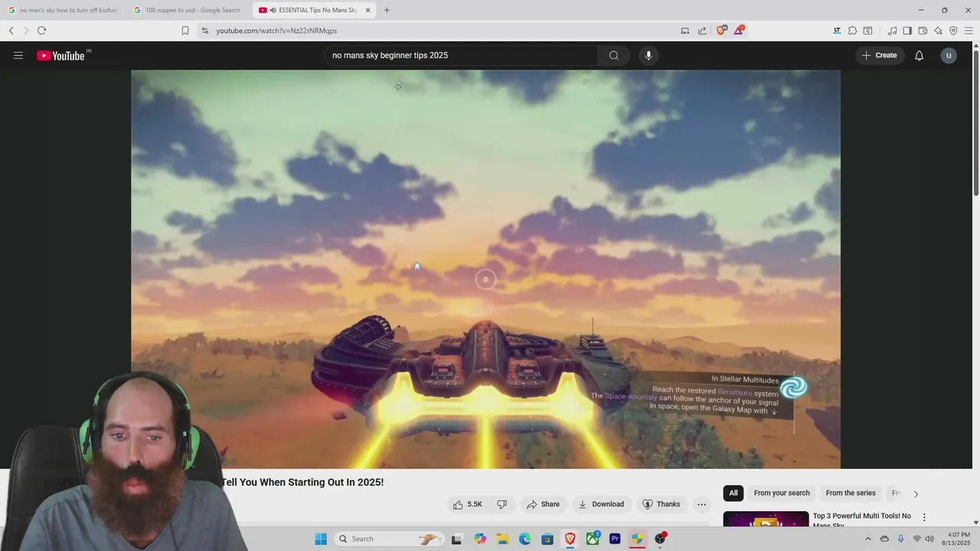Click the Share button under the video
The image size is (980, 551).
[543, 504]
